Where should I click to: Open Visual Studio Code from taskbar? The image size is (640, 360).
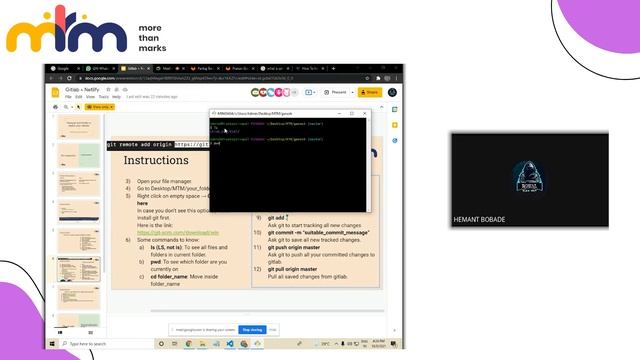230,344
